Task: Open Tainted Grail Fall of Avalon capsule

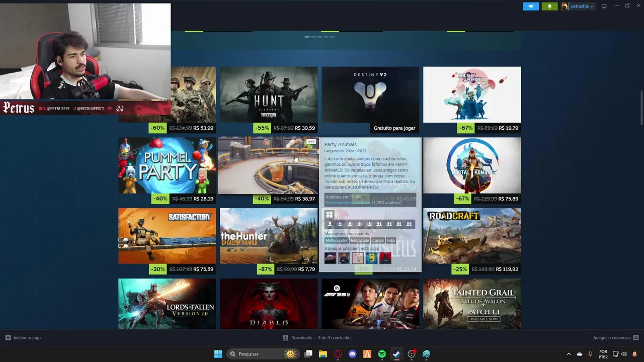Action: (x=472, y=304)
